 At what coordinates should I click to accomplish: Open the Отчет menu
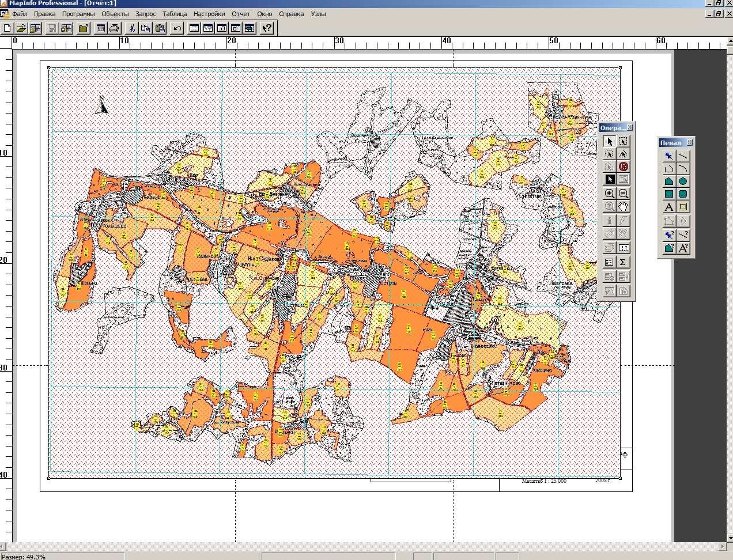(241, 14)
